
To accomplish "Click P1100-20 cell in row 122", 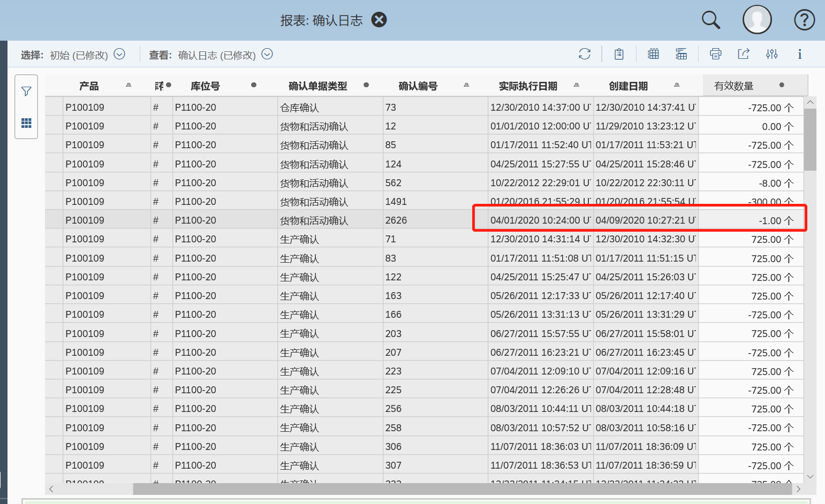I will (x=225, y=277).
